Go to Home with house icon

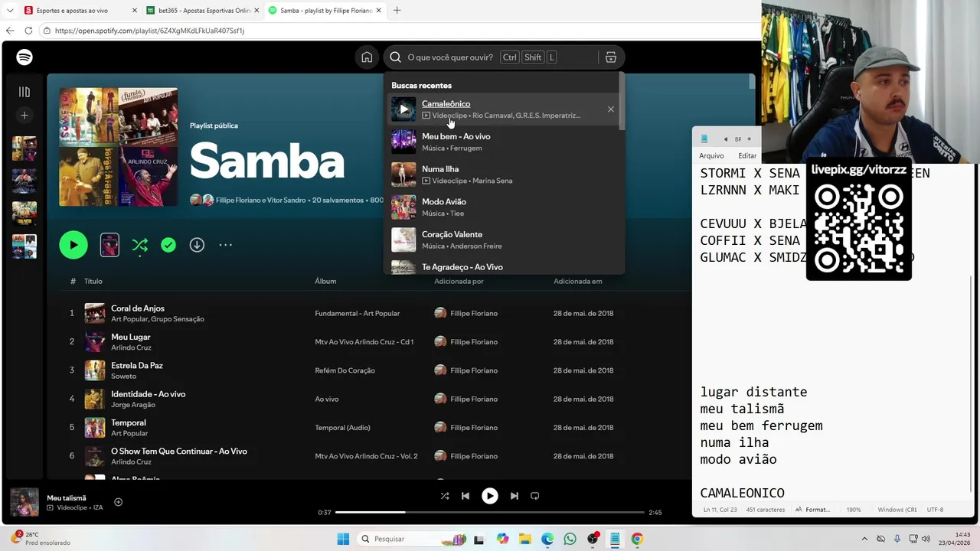tap(367, 57)
